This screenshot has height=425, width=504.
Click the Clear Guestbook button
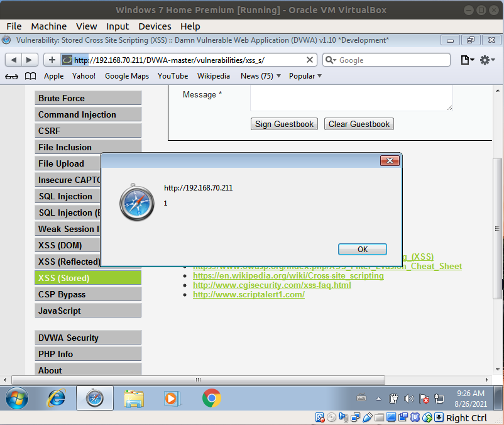(359, 124)
